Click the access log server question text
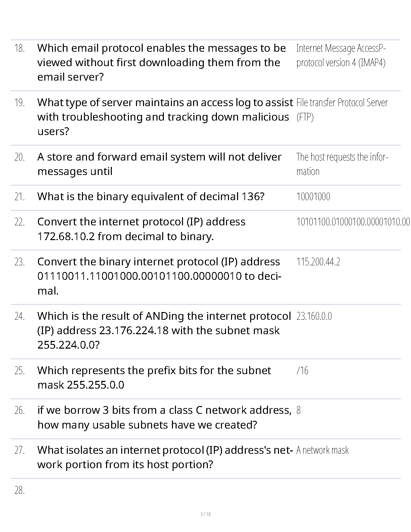Screen dimensions: 411x532 tap(165, 117)
